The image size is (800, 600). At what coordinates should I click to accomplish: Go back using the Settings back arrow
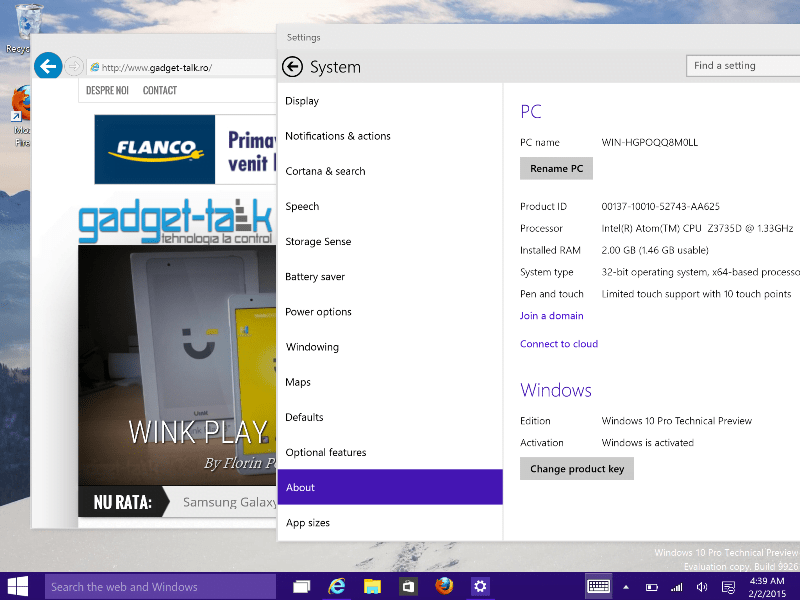(x=292, y=67)
